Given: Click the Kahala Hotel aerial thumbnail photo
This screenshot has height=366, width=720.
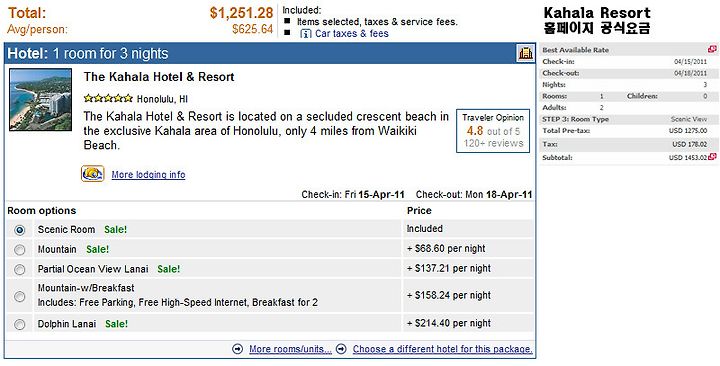Looking at the screenshot, I should click(40, 100).
